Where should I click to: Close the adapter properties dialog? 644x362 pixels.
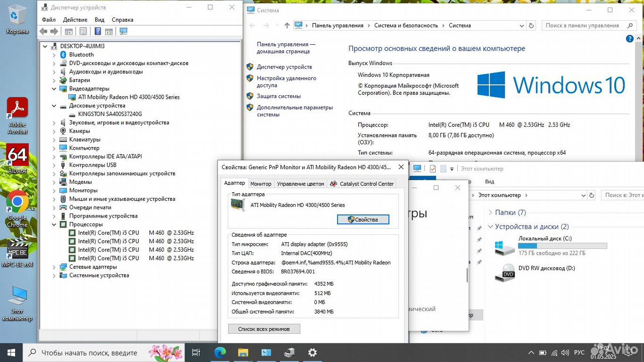(x=401, y=167)
